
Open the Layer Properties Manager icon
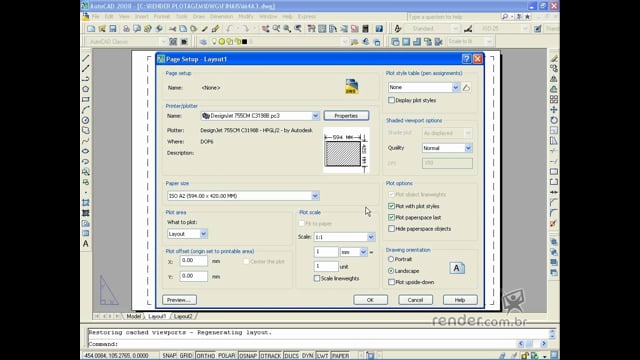point(203,42)
